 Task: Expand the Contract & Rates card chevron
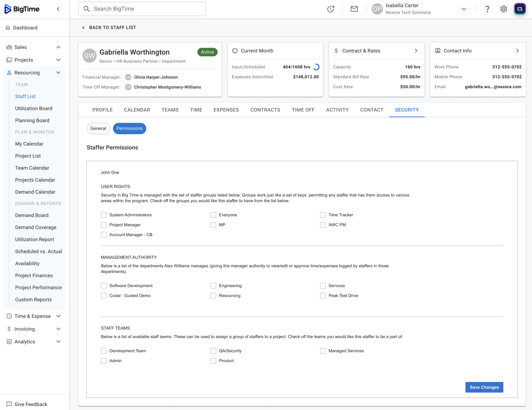pyautogui.click(x=416, y=51)
